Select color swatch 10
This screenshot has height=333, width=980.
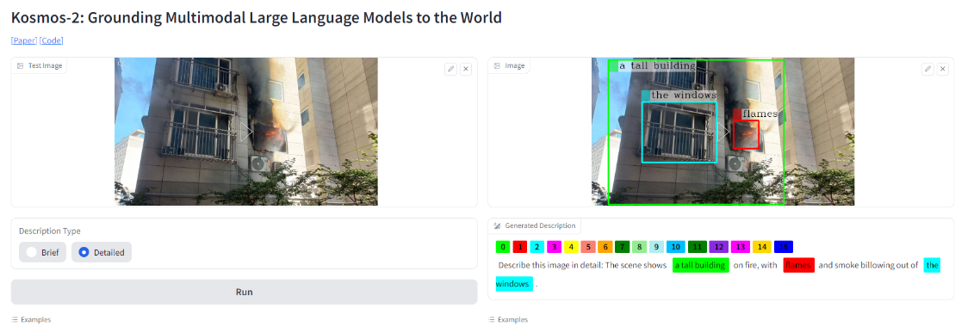[676, 247]
